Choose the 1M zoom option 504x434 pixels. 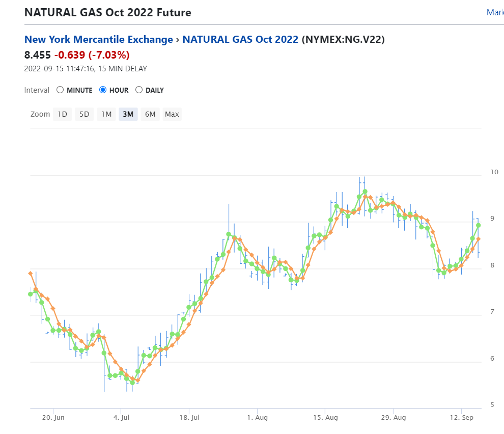point(106,114)
